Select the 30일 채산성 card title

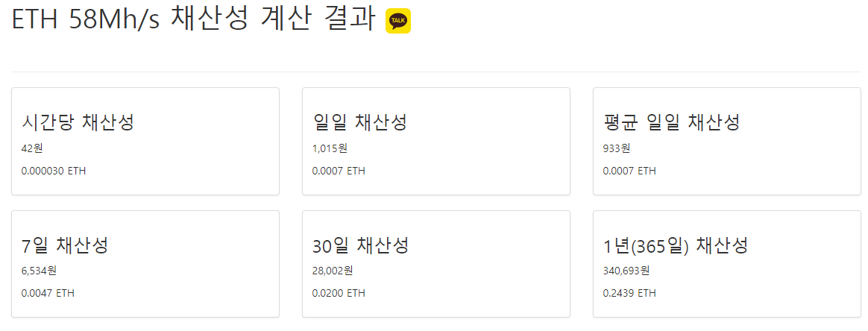[x=361, y=245]
